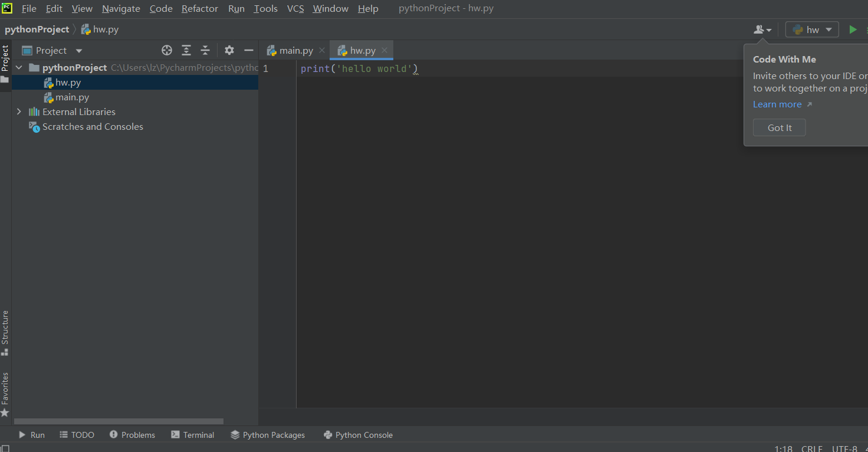Viewport: 868px width, 452px height.
Task: Collapse the pythonProject root folder
Action: coord(19,68)
